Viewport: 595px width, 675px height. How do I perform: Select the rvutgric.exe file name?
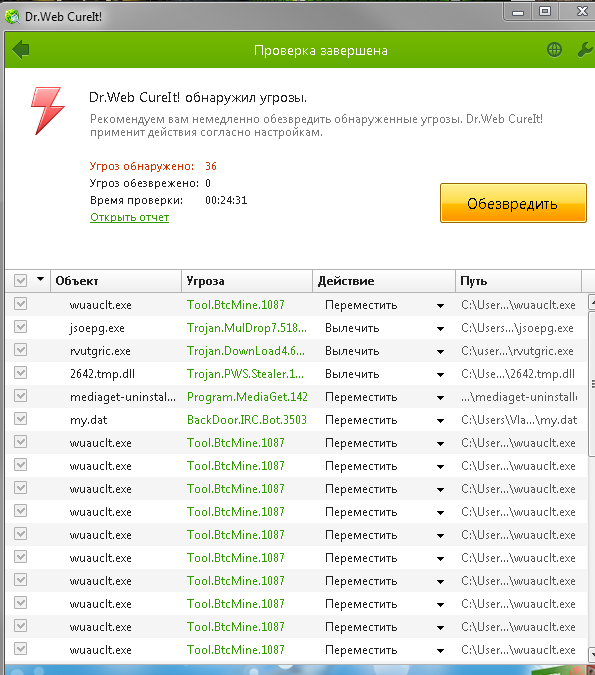tap(100, 351)
